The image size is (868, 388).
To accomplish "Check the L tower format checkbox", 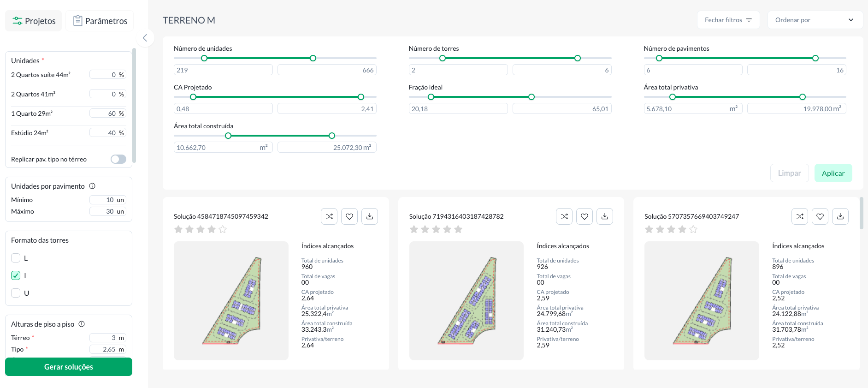I will [16, 258].
